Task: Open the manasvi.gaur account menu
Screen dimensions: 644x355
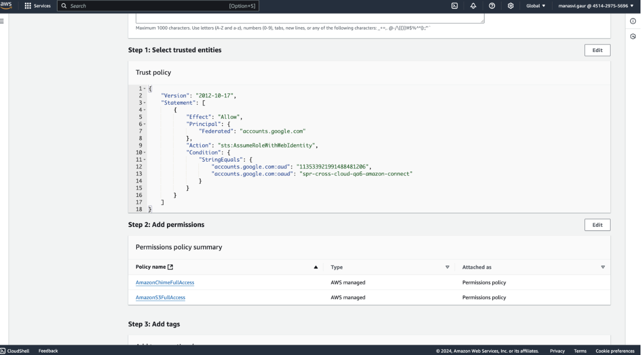Action: pyautogui.click(x=595, y=6)
